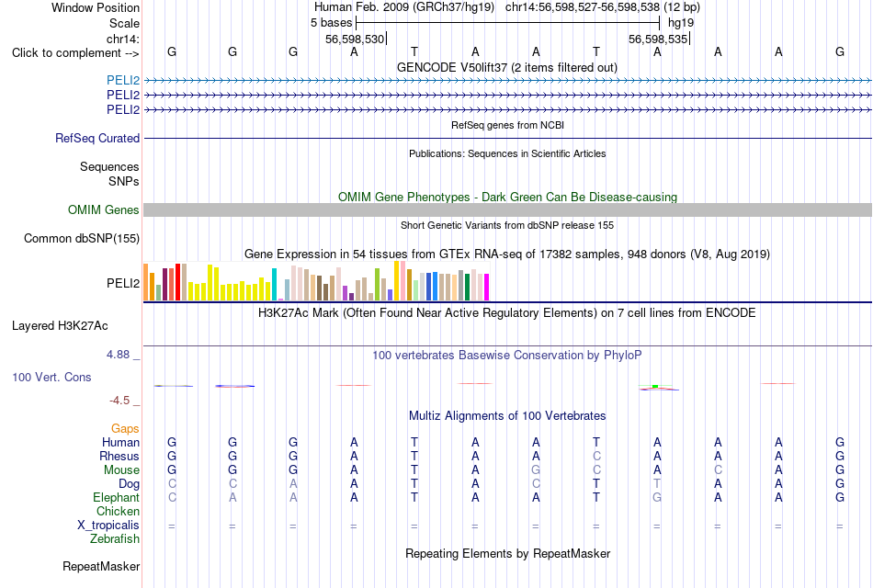Screen dimensions: 873x588
Task: Select the Common dbSNP(155) track label
Action: pyautogui.click(x=82, y=238)
